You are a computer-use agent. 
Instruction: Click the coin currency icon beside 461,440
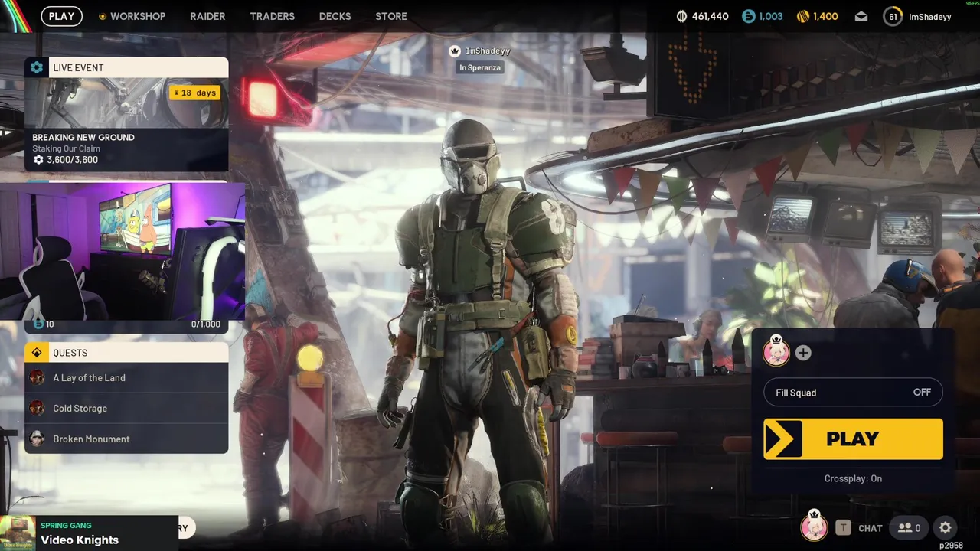coord(682,16)
